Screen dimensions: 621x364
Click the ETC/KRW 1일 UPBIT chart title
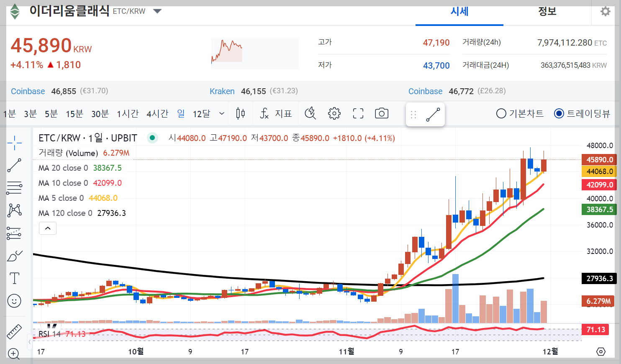(x=88, y=138)
